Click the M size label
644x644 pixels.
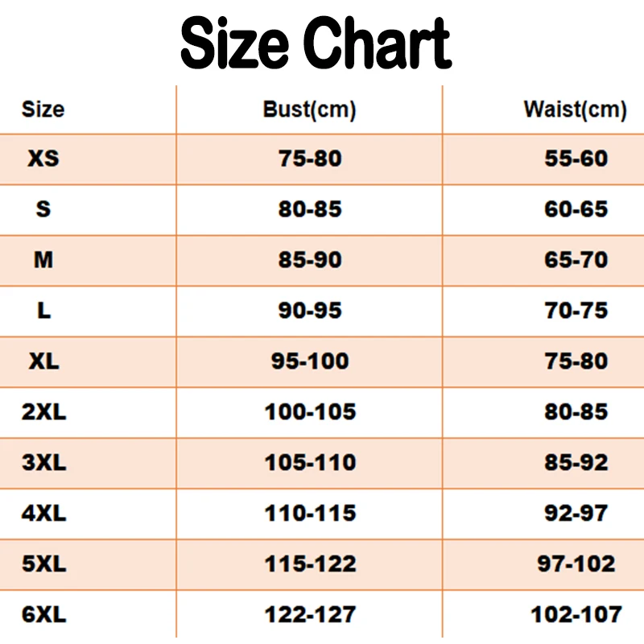tap(43, 260)
